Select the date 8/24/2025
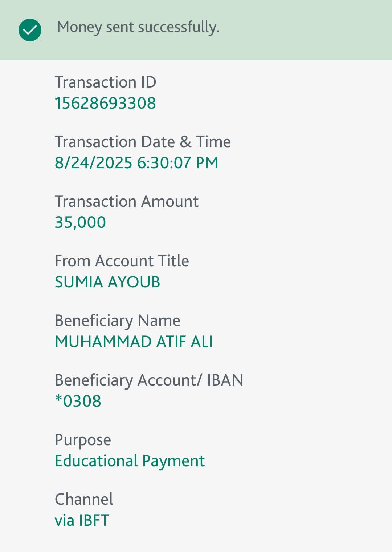Viewport: 392px width, 552px height. click(x=93, y=163)
